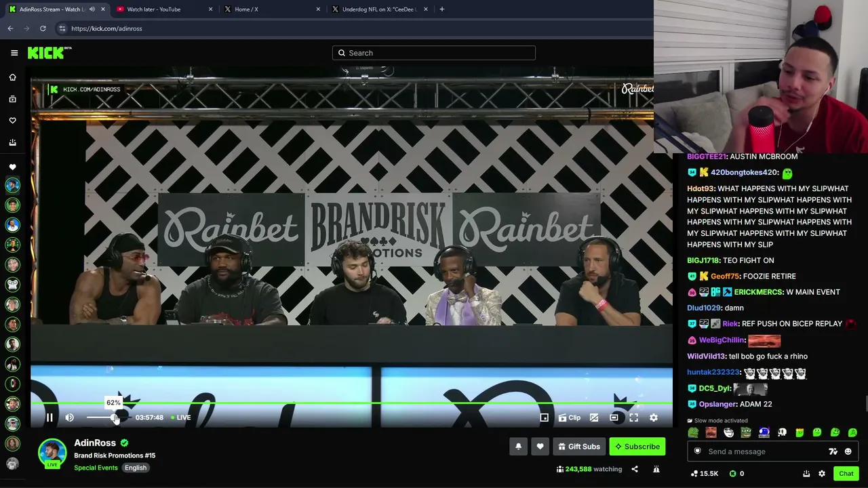Insert the first Pepe frog quick emote

[x=693, y=432]
